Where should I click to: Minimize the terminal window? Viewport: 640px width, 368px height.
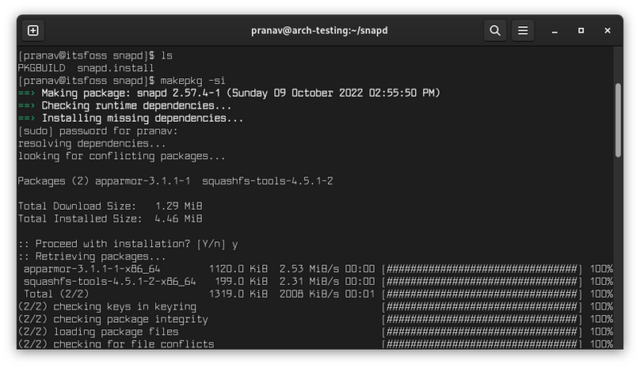coord(554,31)
